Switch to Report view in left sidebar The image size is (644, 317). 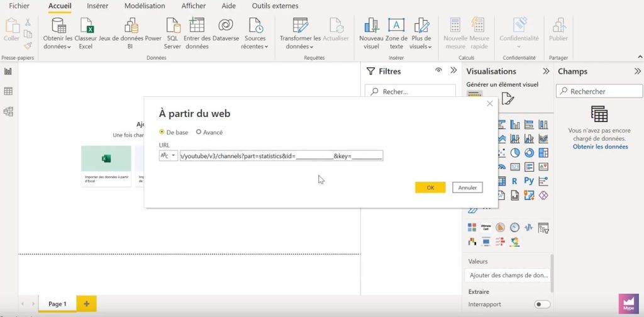[8, 72]
